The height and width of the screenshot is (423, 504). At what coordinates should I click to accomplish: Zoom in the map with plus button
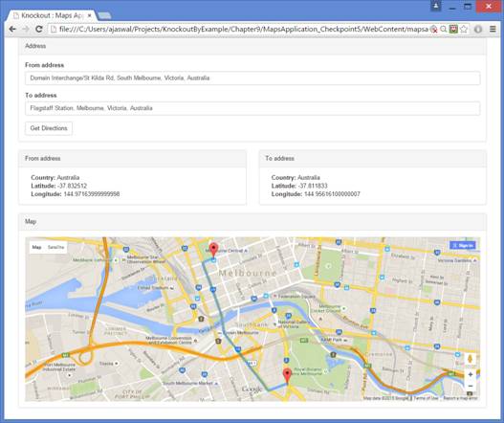(471, 374)
